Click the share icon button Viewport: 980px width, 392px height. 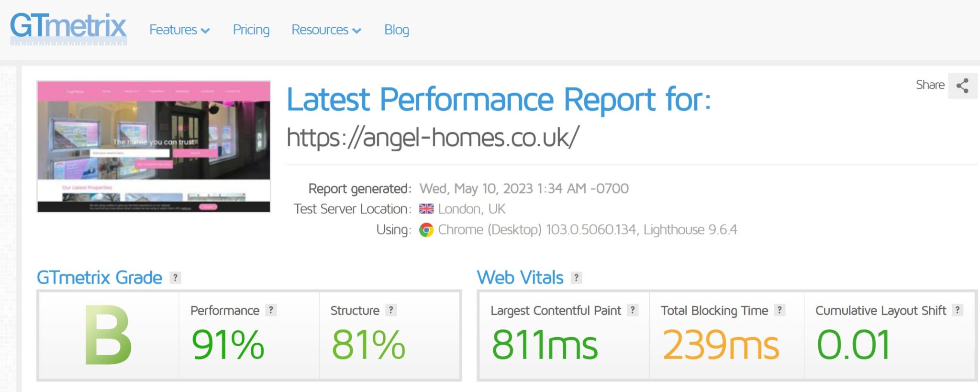click(962, 86)
